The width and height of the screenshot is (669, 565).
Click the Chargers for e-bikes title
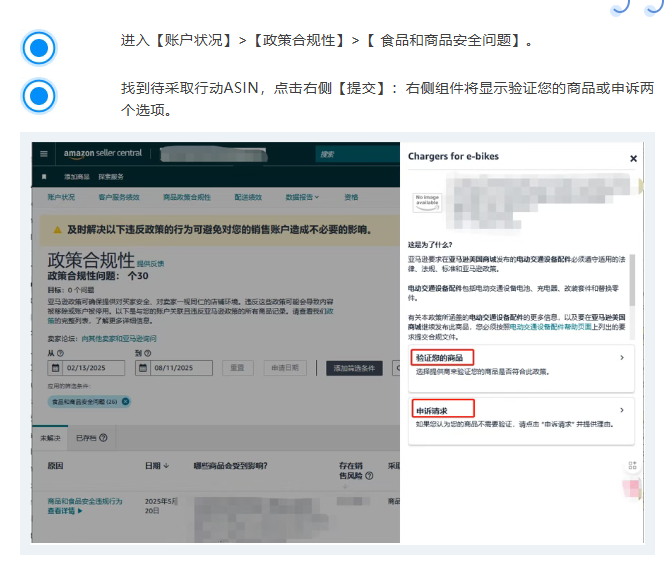(x=453, y=157)
